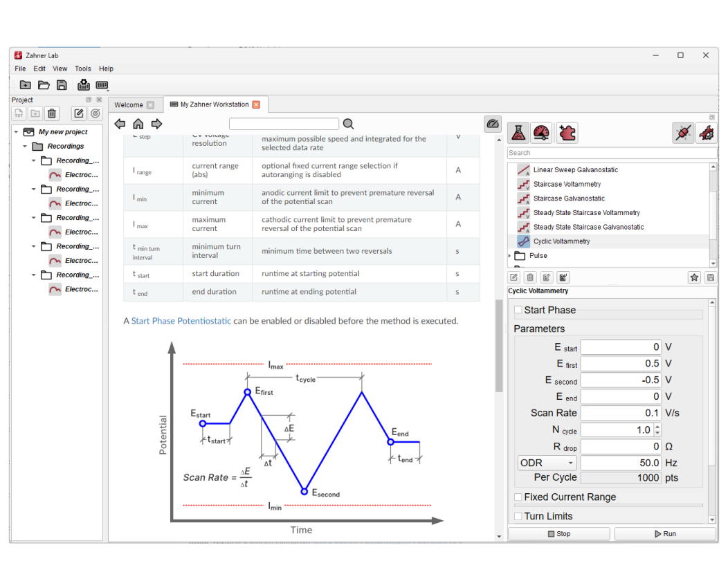
Task: Expand the Pulse folder
Action: coord(511,256)
